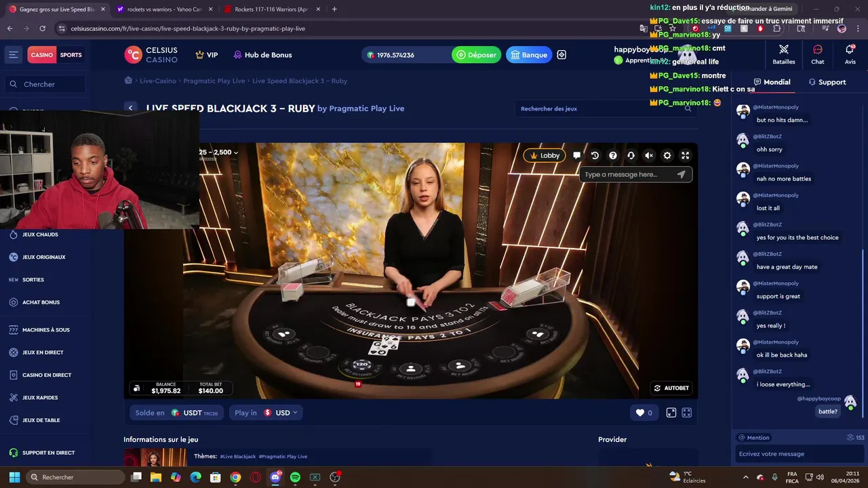Send the in-game chat message arrow
The image size is (868, 488).
682,174
